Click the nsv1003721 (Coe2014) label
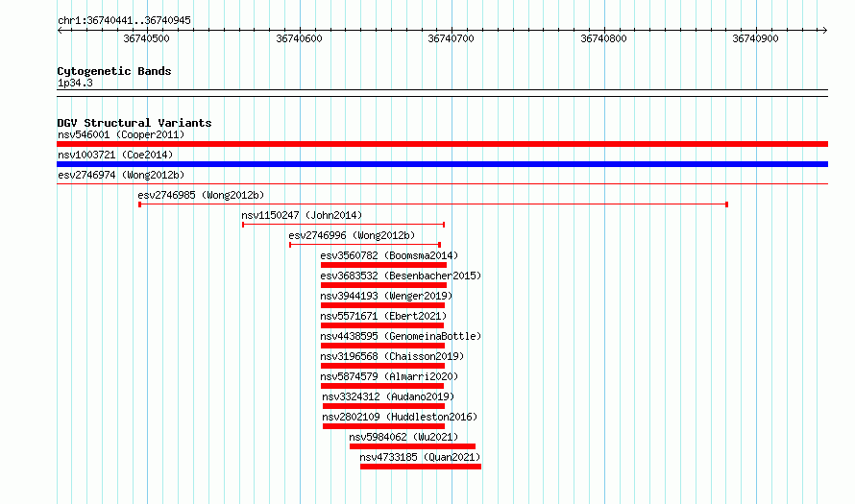Image resolution: width=855 pixels, height=504 pixels. pos(115,155)
